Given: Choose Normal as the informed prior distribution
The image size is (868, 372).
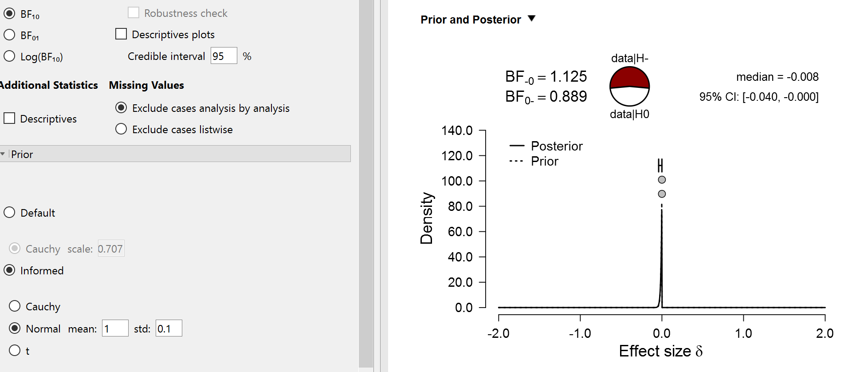Looking at the screenshot, I should [15, 328].
